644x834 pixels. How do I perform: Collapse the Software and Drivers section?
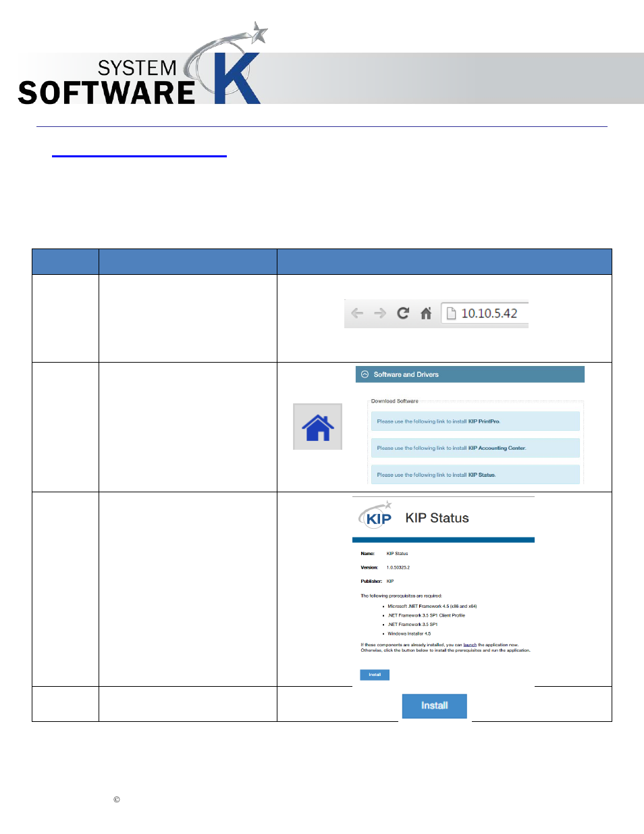pyautogui.click(x=365, y=374)
